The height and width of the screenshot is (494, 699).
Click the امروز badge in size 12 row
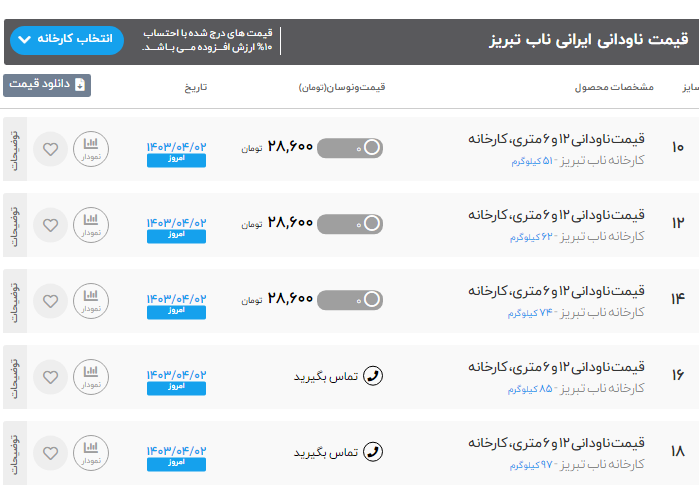176,237
